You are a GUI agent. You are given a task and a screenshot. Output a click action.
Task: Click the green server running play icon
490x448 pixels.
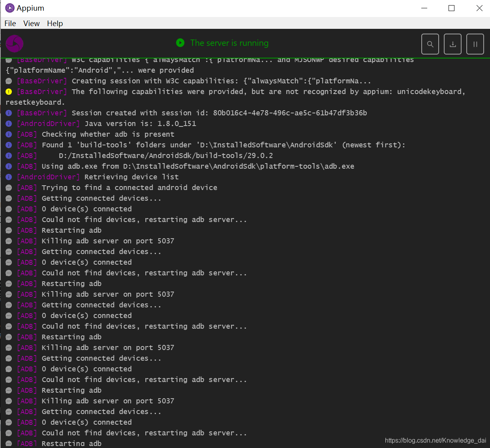coord(180,43)
